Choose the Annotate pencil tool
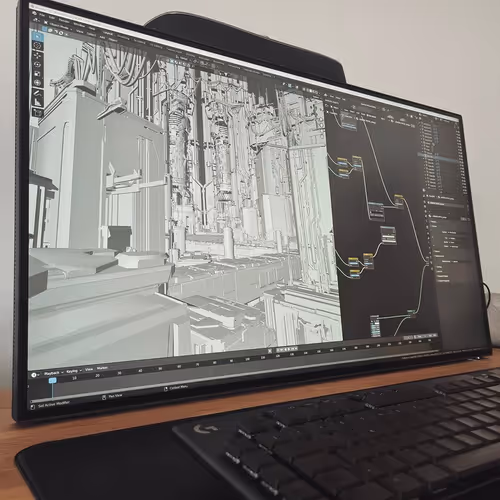 pos(38,93)
